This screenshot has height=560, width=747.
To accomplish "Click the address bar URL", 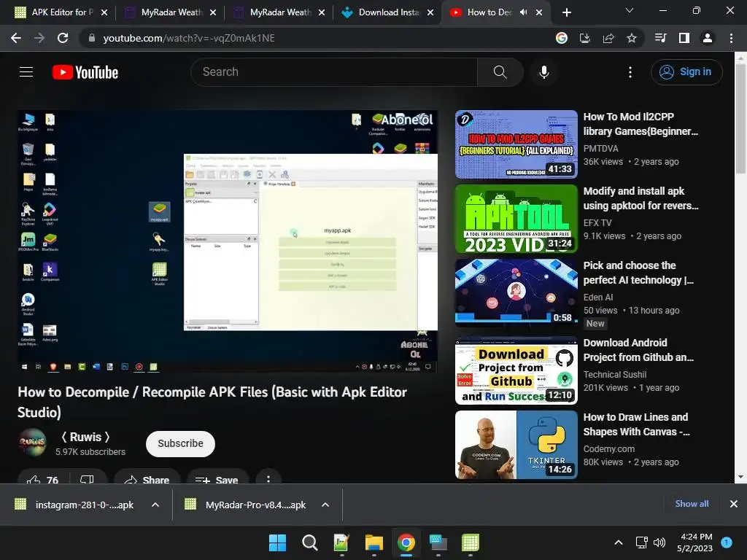I will tap(189, 38).
